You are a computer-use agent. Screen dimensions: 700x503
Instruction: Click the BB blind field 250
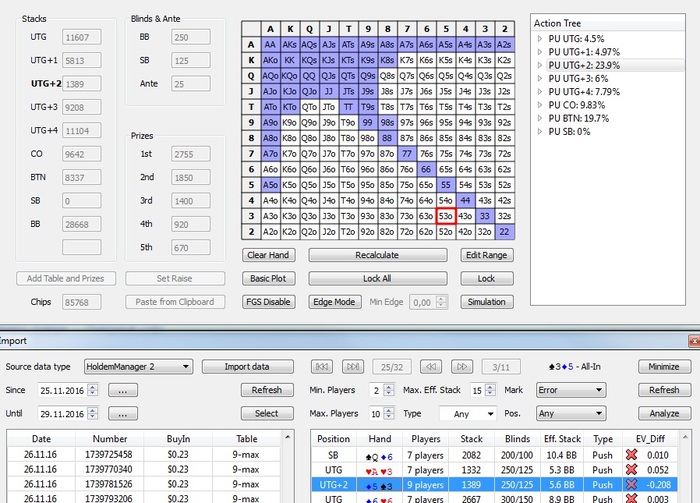pos(191,37)
